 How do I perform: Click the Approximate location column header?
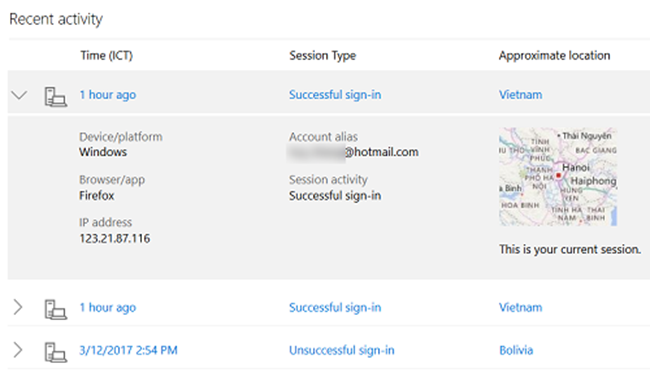[x=554, y=56]
